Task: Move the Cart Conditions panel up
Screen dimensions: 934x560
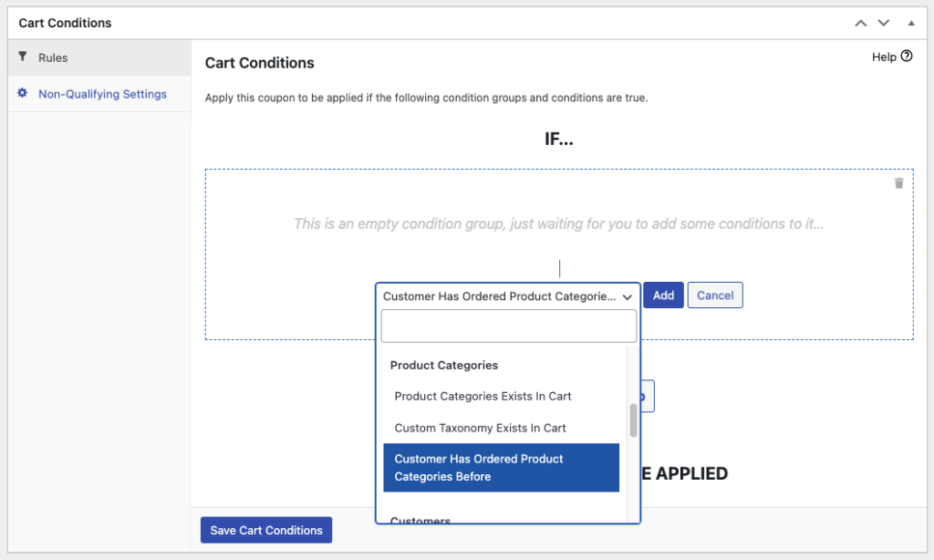Action: (x=860, y=23)
